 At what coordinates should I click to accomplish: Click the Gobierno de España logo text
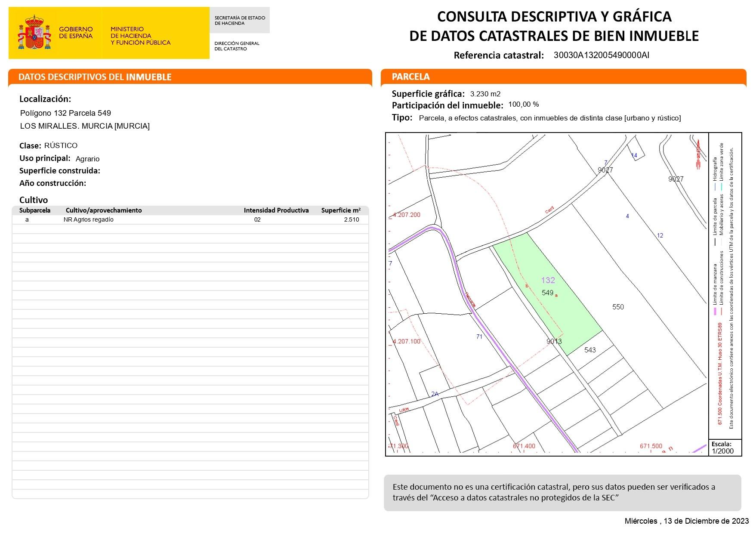pos(76,33)
